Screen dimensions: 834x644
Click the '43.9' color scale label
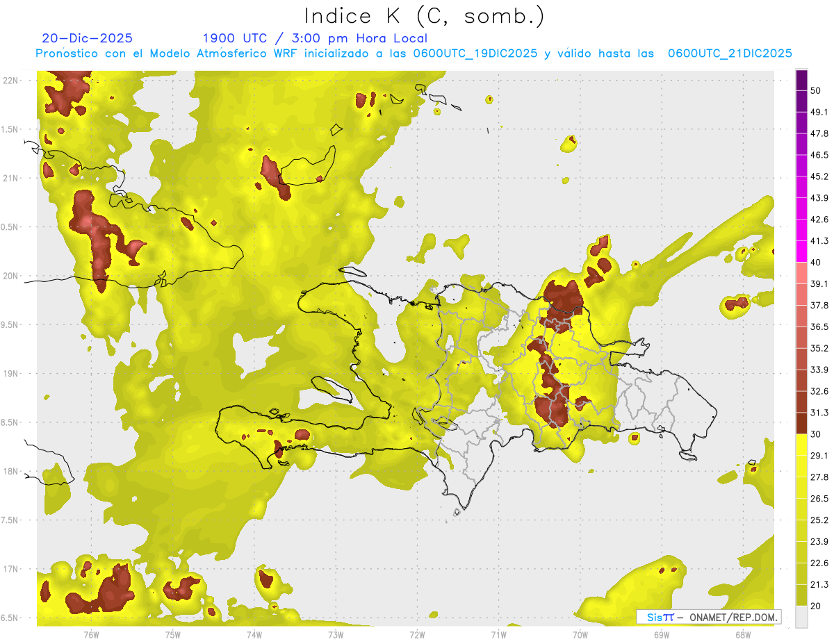[x=819, y=198]
